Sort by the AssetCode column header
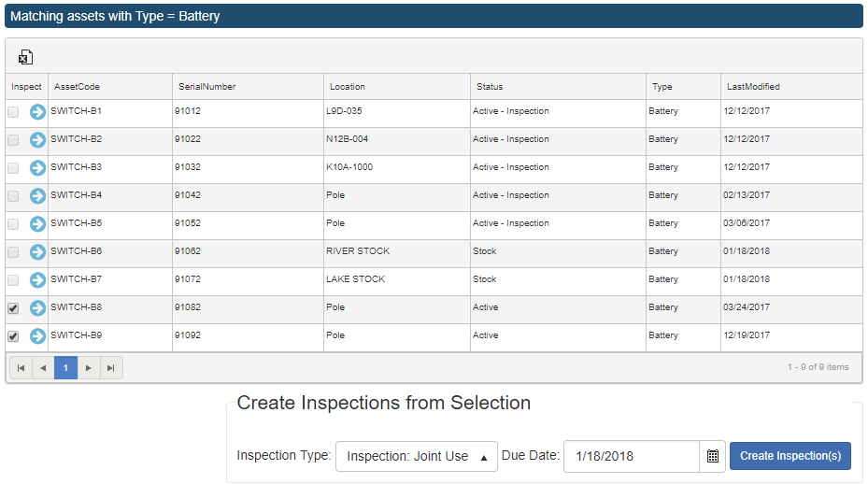Viewport: 868px width, 484px height. click(77, 87)
